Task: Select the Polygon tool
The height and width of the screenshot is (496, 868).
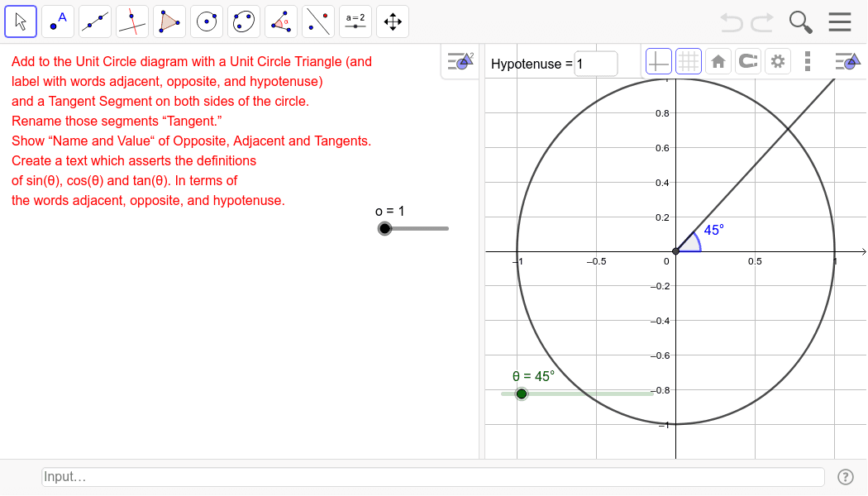Action: [x=169, y=21]
